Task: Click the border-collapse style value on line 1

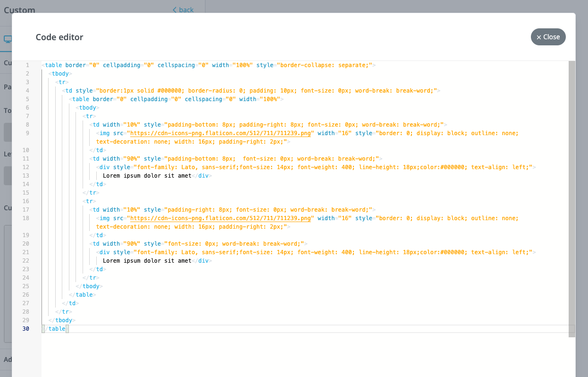Action: pyautogui.click(x=325, y=65)
